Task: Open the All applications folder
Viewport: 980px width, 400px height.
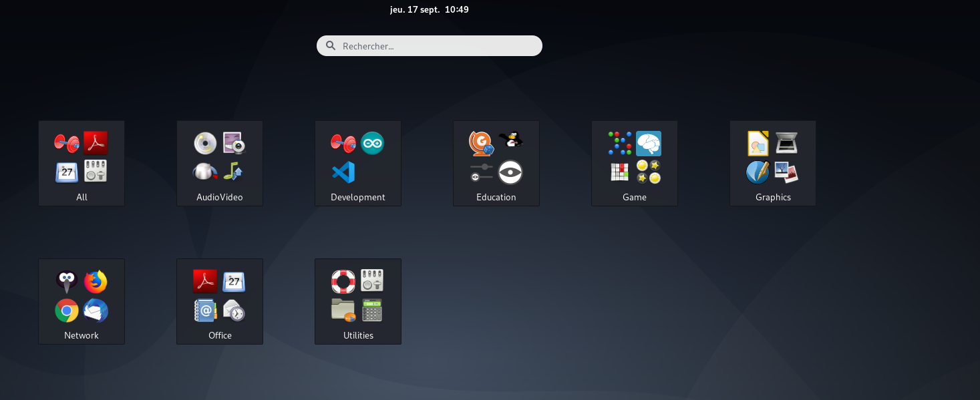Action: pyautogui.click(x=81, y=164)
